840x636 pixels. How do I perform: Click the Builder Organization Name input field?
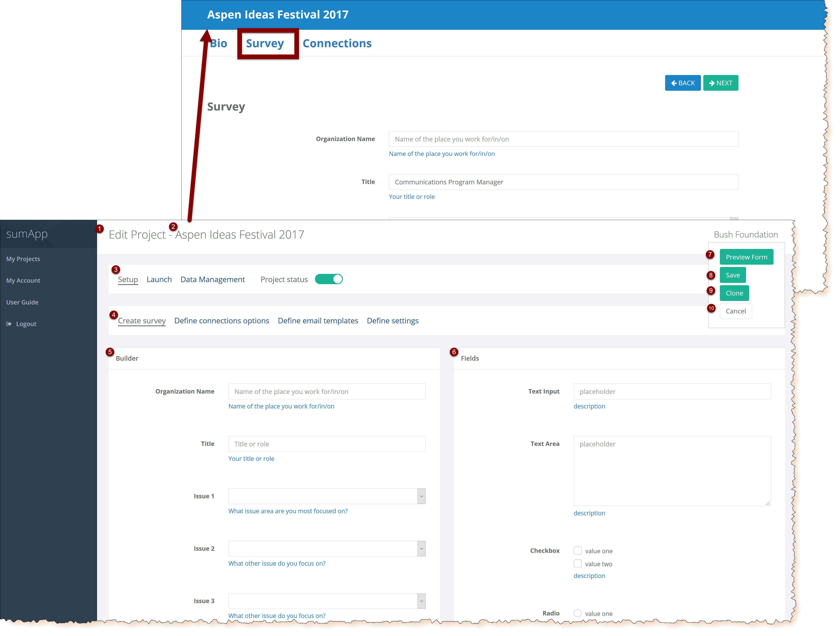coord(326,392)
